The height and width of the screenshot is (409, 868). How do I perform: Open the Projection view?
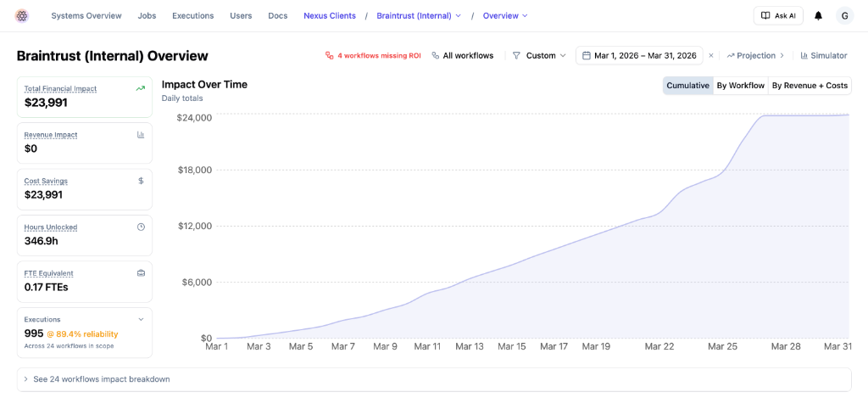pos(755,55)
